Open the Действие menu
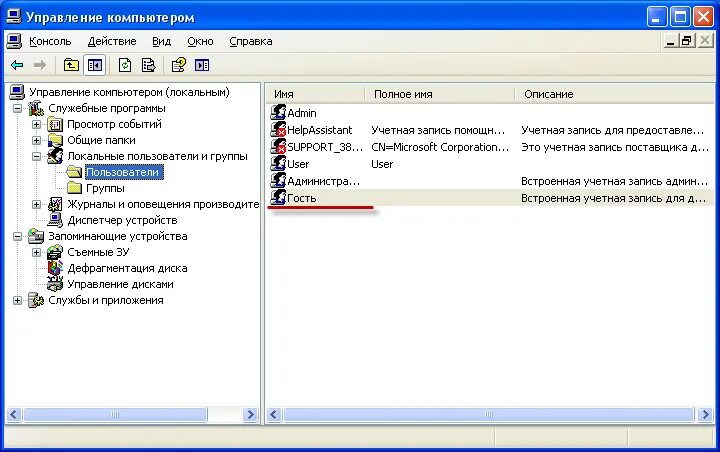Image resolution: width=720 pixels, height=452 pixels. pyautogui.click(x=112, y=41)
